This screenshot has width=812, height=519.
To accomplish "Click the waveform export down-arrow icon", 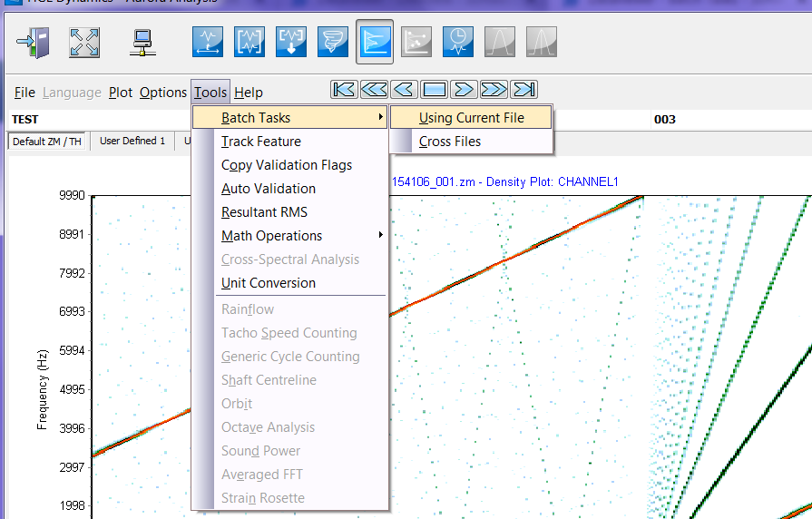I will coord(291,42).
